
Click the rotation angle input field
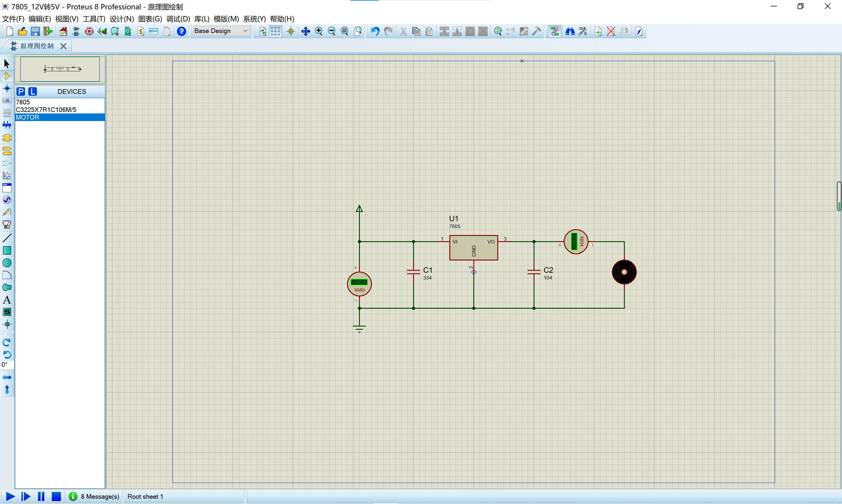pyautogui.click(x=7, y=365)
